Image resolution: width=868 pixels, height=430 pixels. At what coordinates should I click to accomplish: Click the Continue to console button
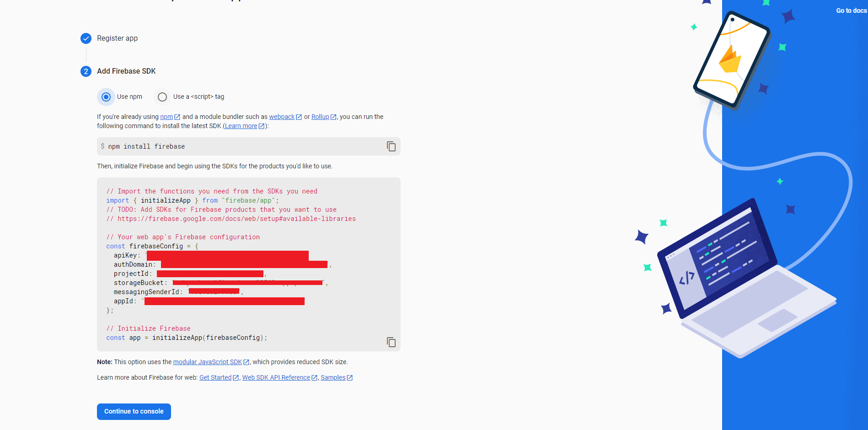click(x=134, y=411)
